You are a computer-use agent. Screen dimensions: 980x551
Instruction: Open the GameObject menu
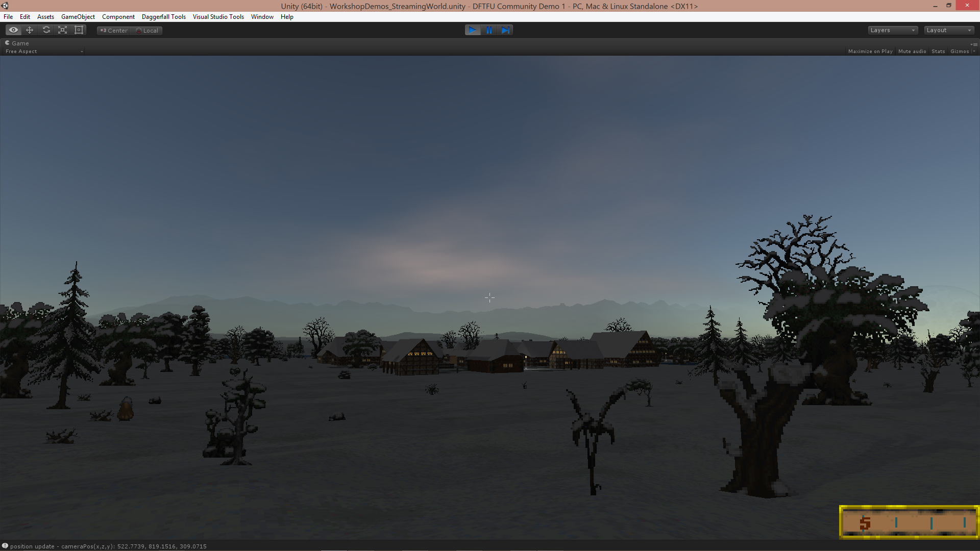(78, 16)
